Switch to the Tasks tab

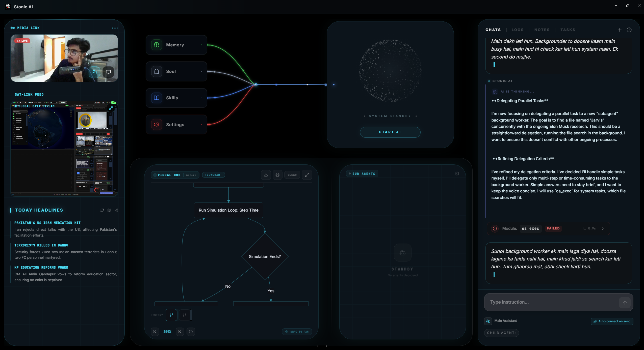pos(568,30)
